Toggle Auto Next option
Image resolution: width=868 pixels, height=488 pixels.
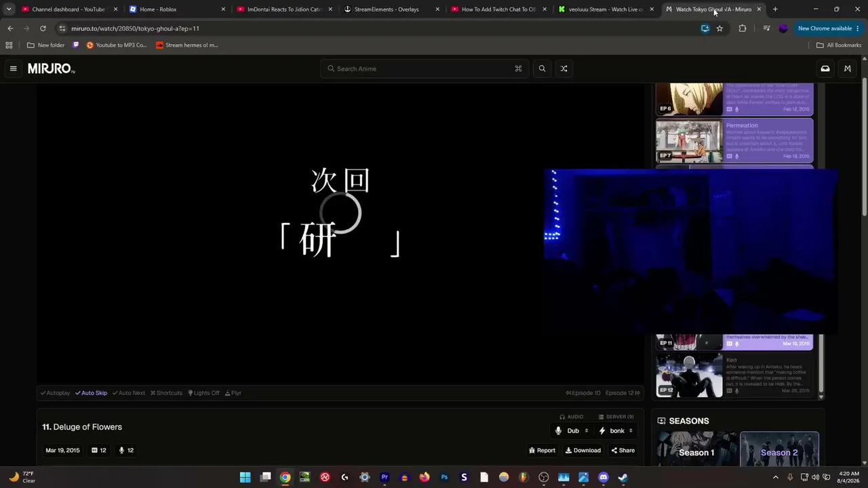(129, 393)
